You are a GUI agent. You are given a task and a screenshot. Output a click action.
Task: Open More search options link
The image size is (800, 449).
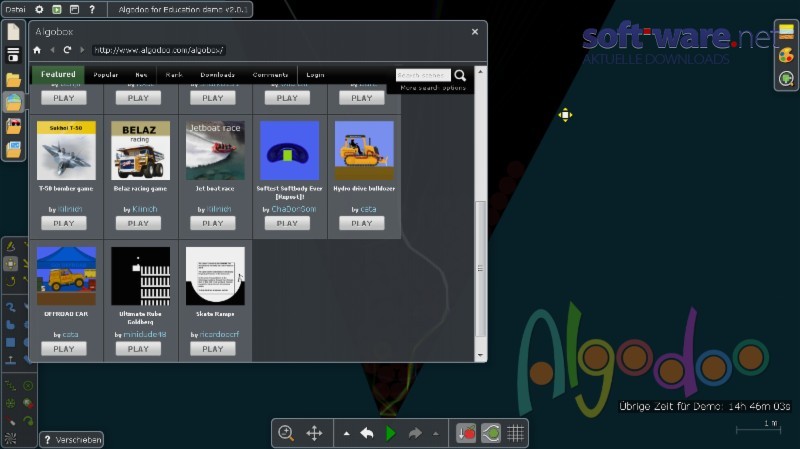coord(433,88)
